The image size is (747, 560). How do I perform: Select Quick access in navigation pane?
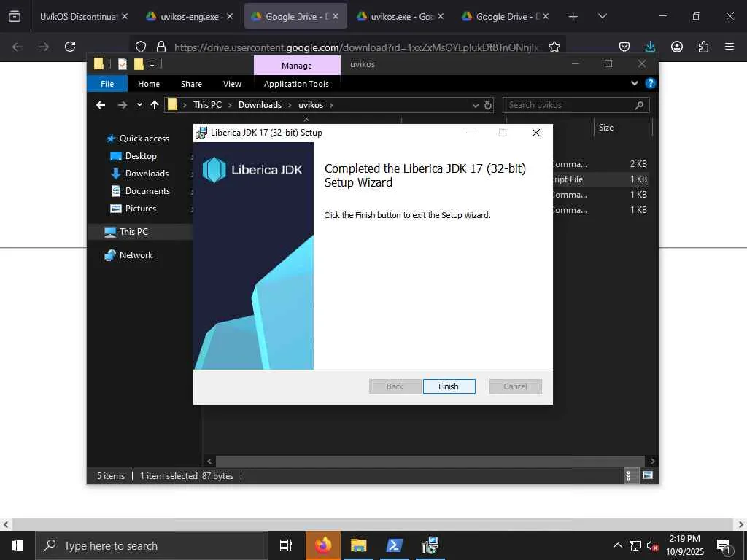tap(144, 138)
